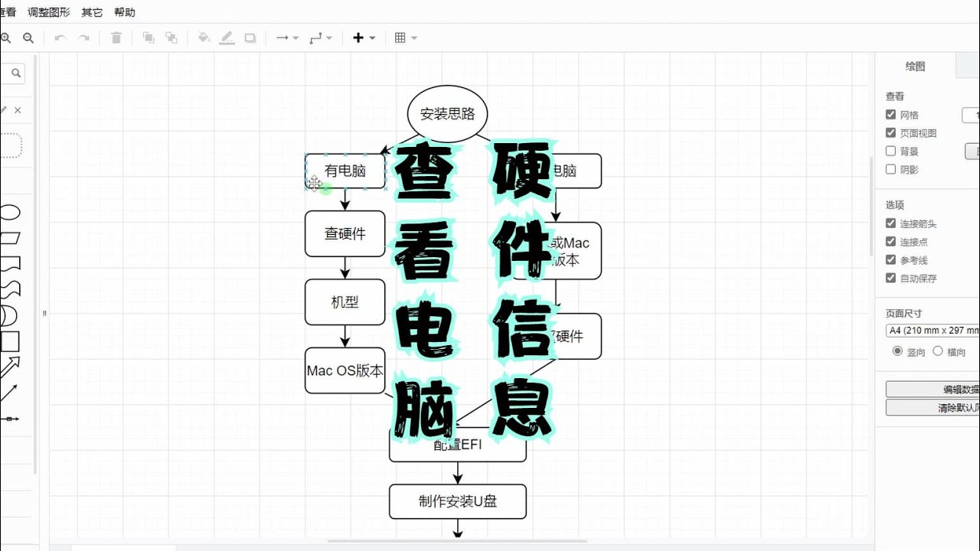Screen dimensions: 980x551
Task: Click the 编辑数据 edit data button
Action: 933,390
